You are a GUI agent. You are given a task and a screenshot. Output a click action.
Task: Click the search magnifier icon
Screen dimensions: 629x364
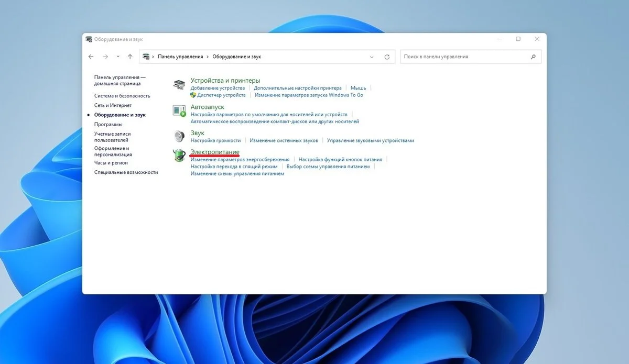[534, 57]
